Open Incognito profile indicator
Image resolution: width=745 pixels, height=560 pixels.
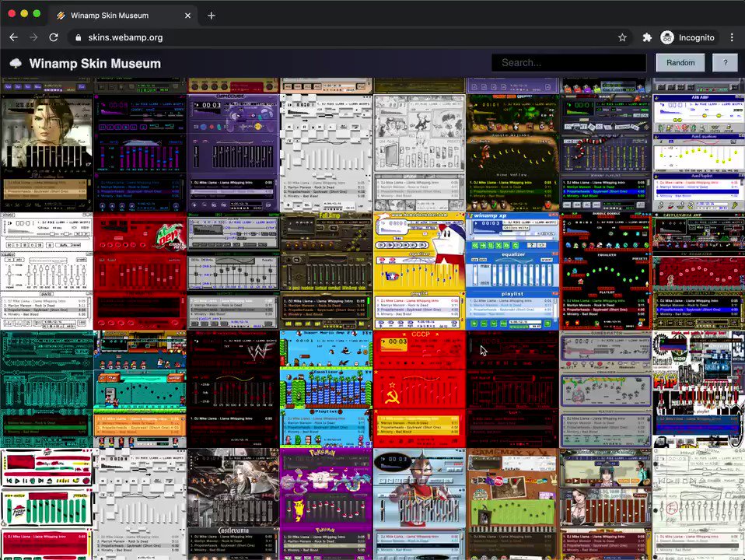[x=687, y=37]
